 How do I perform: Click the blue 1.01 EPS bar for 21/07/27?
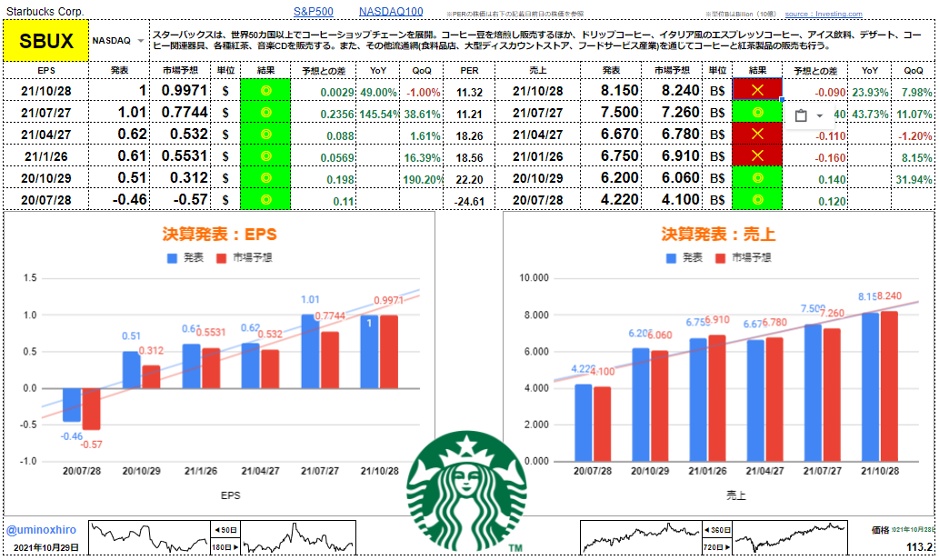(x=310, y=351)
